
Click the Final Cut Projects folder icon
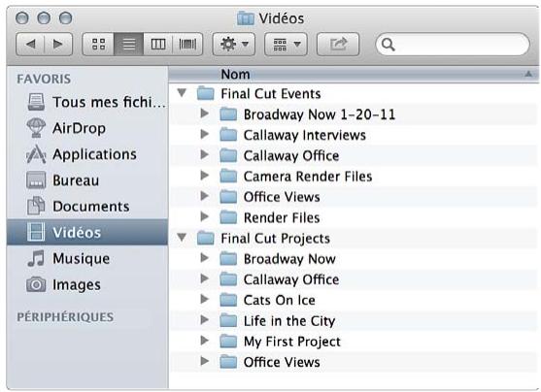click(x=206, y=238)
